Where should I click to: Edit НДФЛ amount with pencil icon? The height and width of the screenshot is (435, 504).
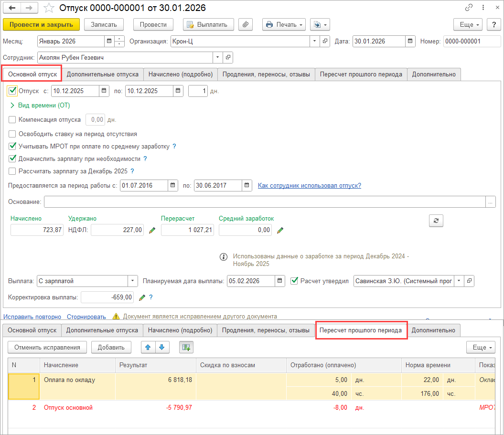pos(152,230)
